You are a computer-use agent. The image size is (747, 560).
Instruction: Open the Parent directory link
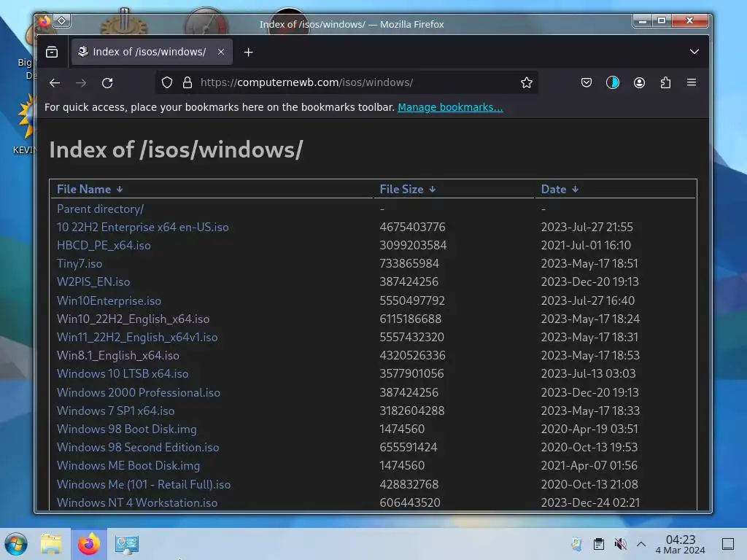point(100,209)
